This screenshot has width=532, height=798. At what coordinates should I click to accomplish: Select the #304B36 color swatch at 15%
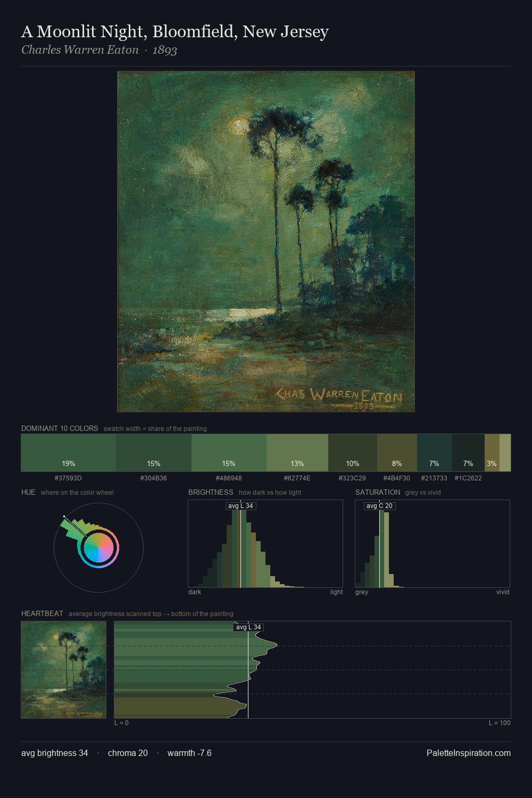pos(154,453)
